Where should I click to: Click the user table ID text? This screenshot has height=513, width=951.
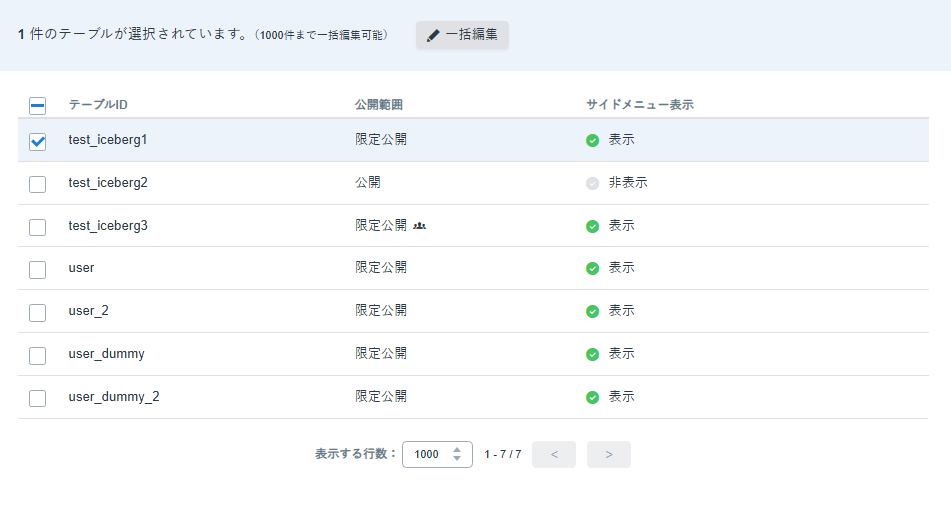click(81, 268)
